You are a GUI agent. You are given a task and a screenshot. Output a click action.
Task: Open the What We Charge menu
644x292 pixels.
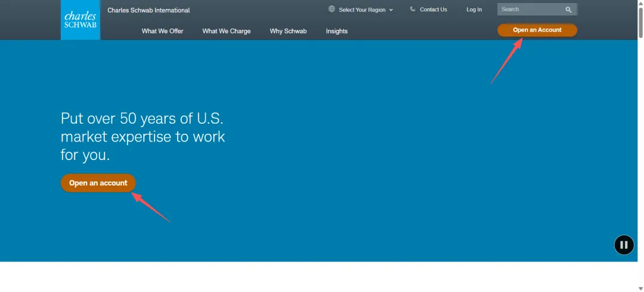227,31
